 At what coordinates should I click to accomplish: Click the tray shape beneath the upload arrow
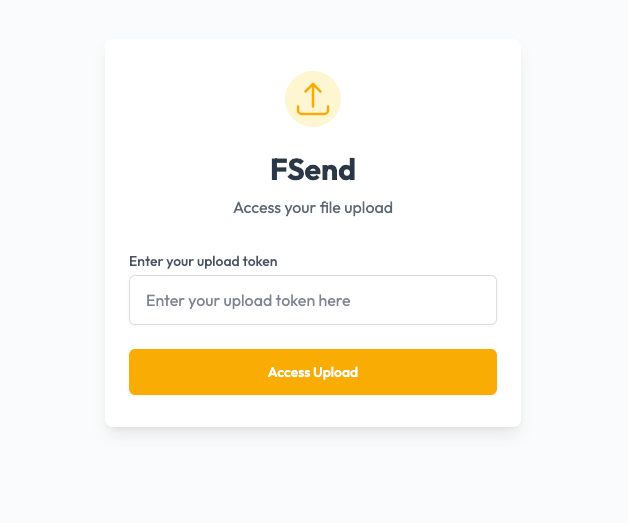(313, 110)
